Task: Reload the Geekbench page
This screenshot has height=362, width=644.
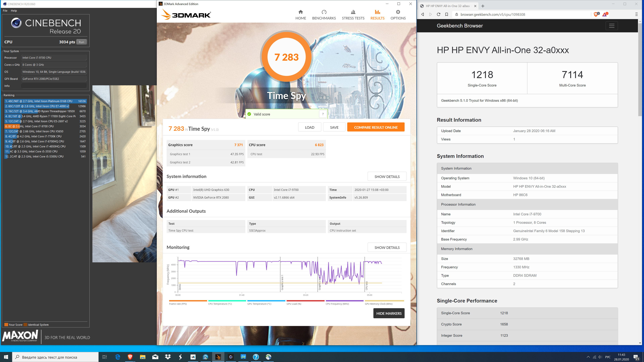Action: [439, 14]
